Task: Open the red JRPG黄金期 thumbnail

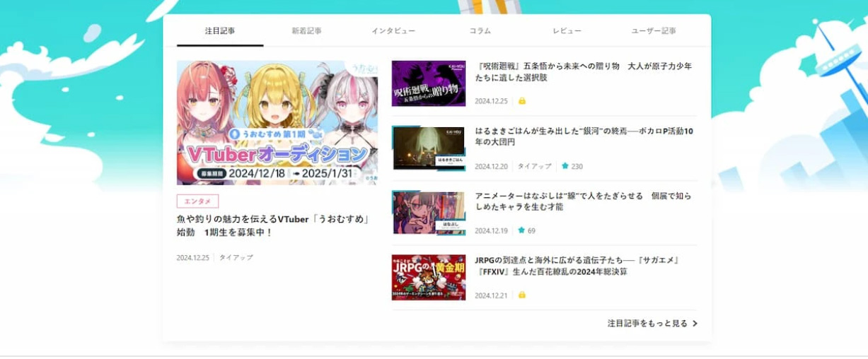Action: click(x=429, y=277)
